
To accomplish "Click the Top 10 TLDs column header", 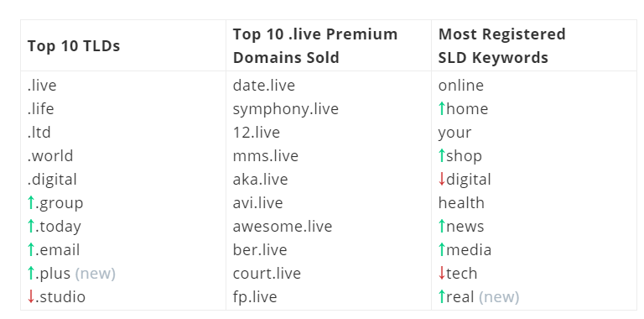I will point(74,45).
